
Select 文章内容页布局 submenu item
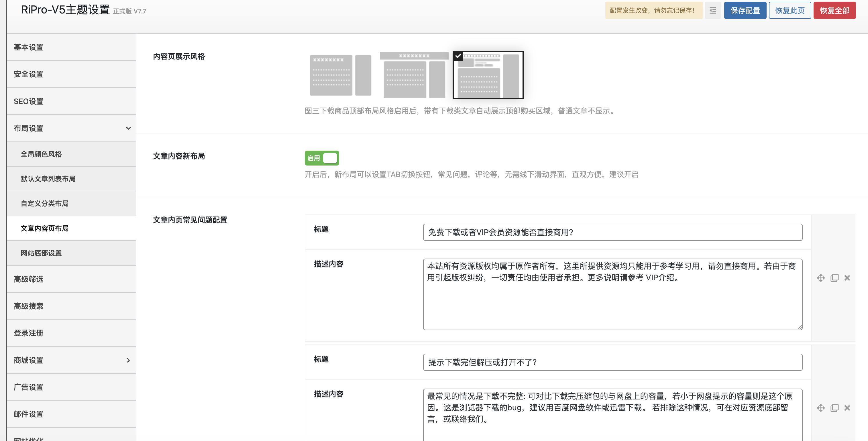click(x=71, y=229)
